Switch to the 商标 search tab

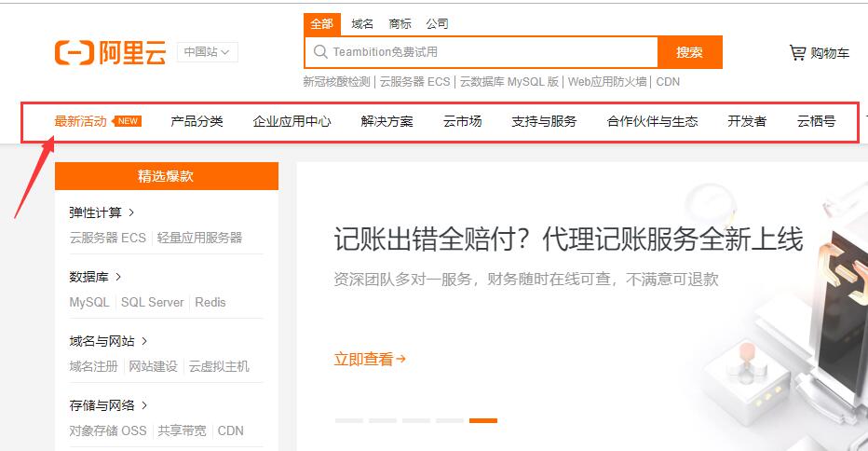[x=400, y=24]
